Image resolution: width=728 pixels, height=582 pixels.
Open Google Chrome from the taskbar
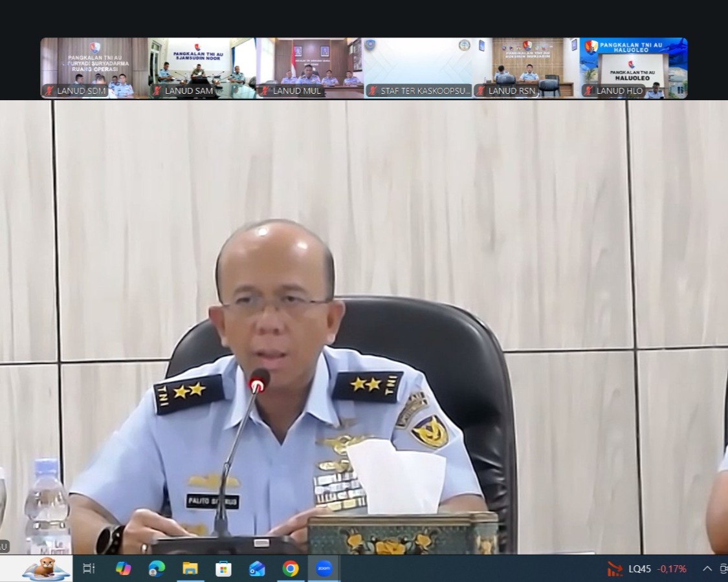[289, 569]
